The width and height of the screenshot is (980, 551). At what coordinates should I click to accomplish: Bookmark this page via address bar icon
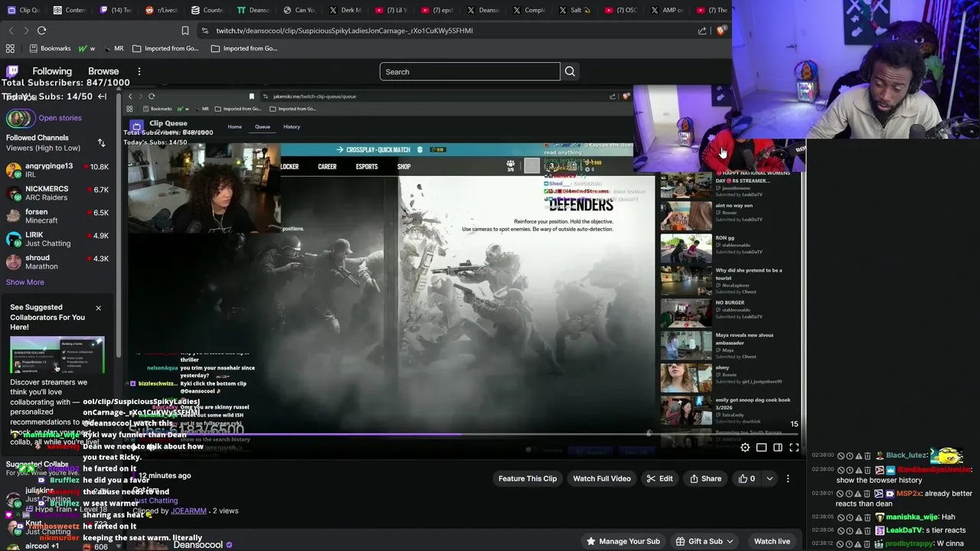(185, 31)
